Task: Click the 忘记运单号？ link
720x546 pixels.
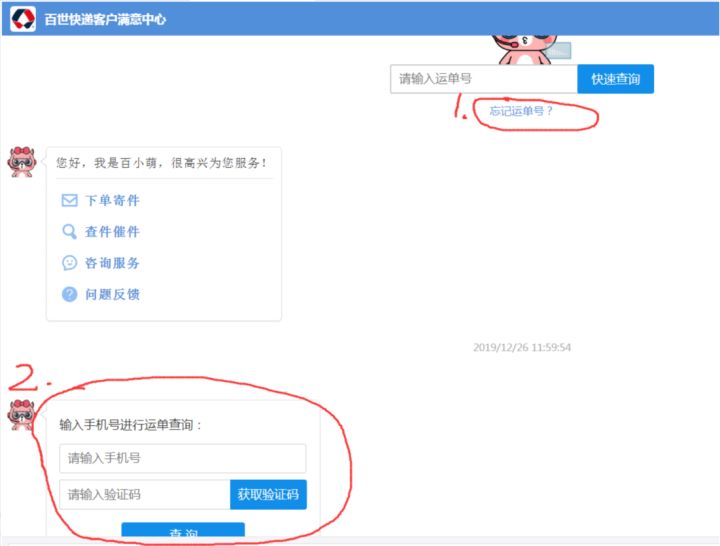Action: click(521, 111)
